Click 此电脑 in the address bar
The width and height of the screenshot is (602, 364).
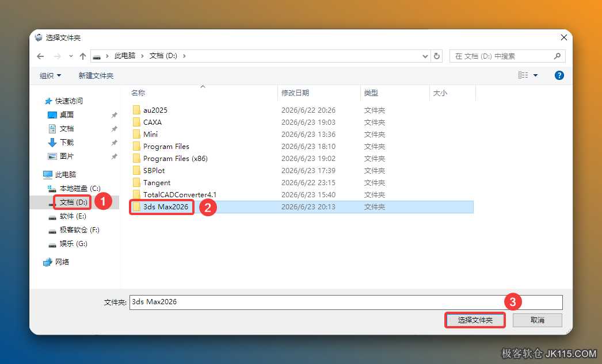[x=125, y=56]
